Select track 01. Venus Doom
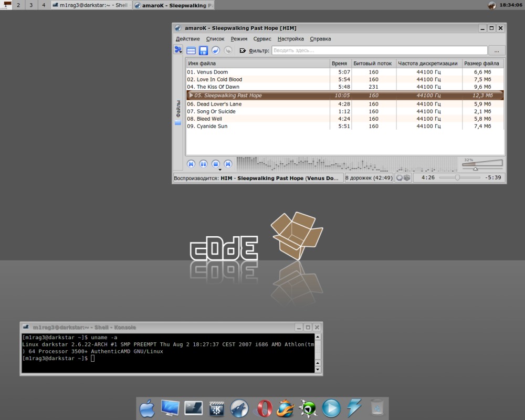The image size is (525, 420). (345, 72)
